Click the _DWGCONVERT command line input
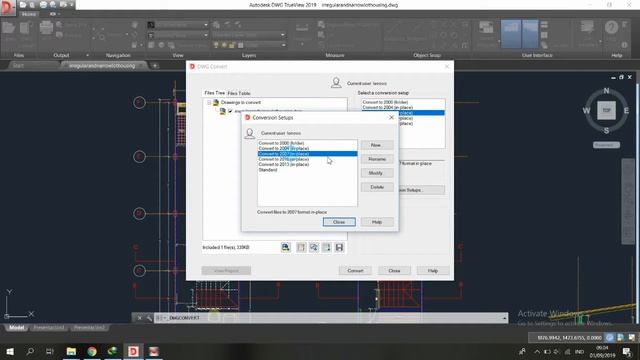 pyautogui.click(x=331, y=318)
